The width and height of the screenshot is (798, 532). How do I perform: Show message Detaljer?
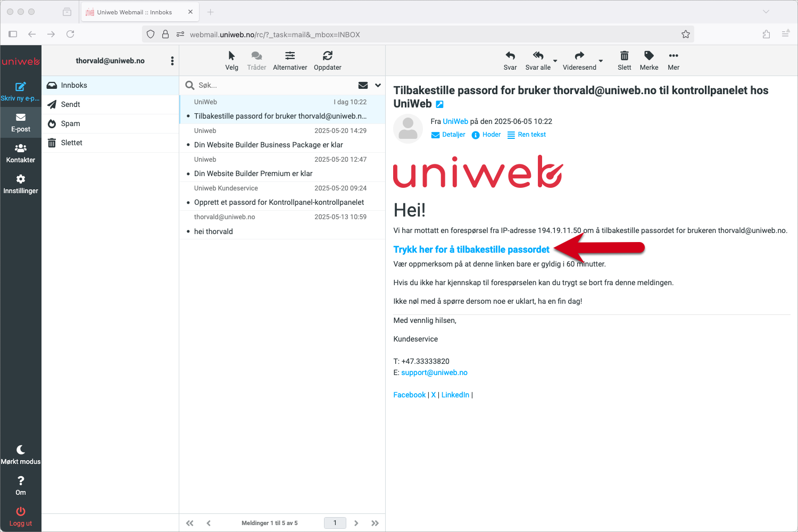click(x=448, y=135)
